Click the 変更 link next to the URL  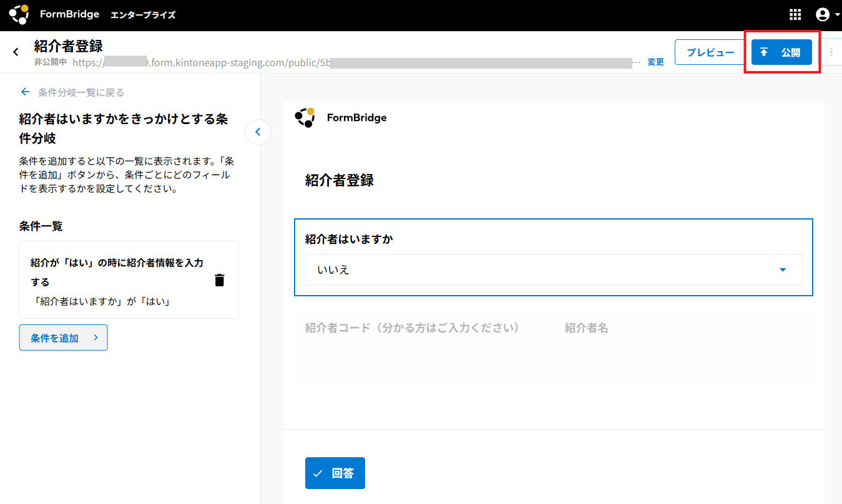[655, 62]
